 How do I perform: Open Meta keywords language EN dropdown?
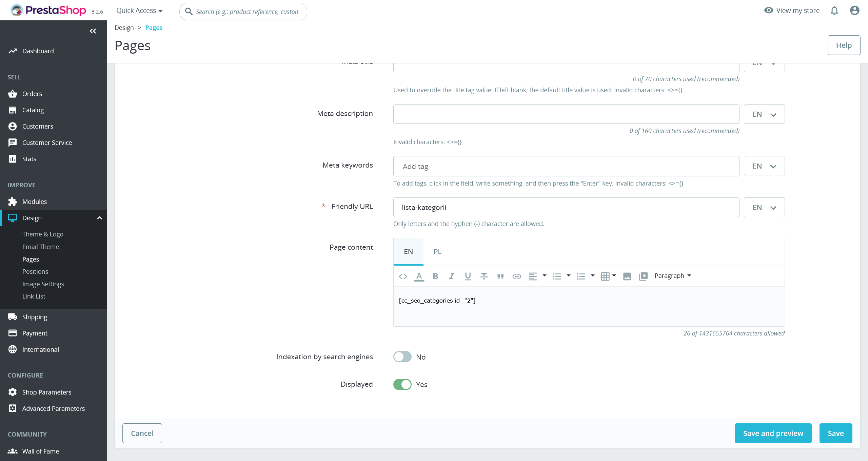click(764, 166)
